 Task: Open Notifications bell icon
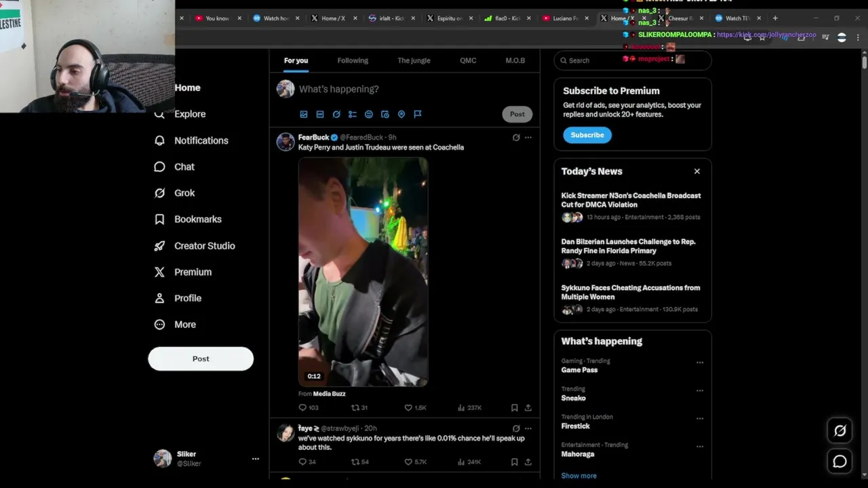point(159,140)
